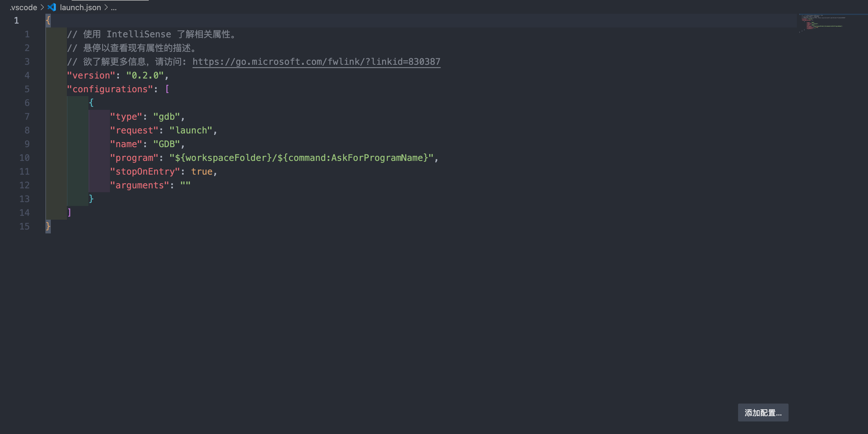Click the workspaceFolder program path value
The image size is (868, 434).
click(301, 158)
